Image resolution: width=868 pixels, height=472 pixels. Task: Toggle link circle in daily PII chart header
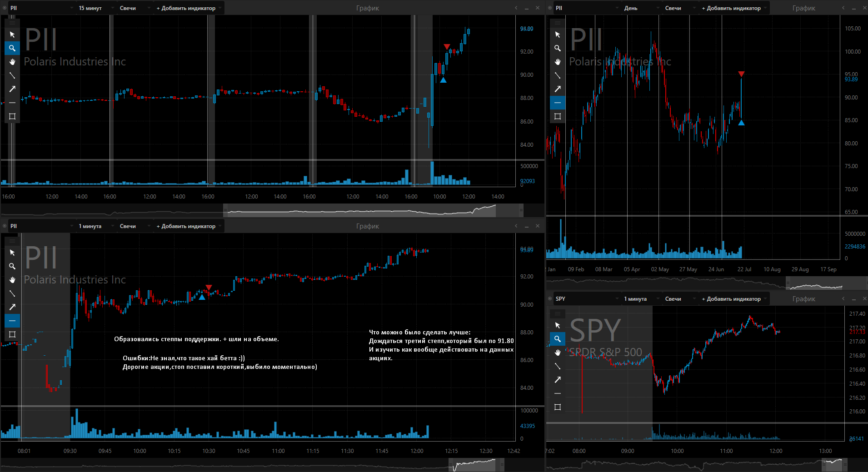click(x=550, y=8)
